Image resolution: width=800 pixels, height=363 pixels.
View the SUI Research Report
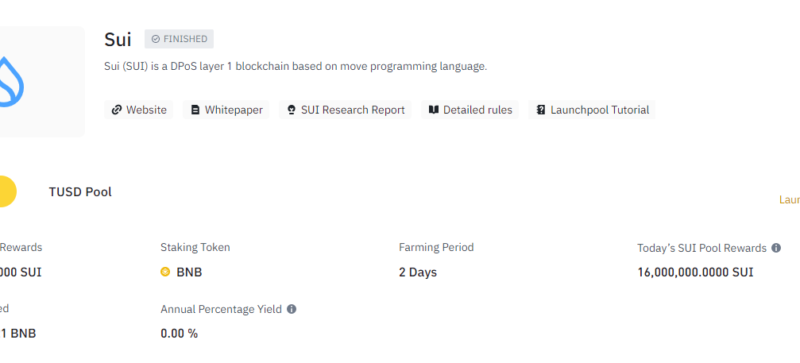click(345, 110)
